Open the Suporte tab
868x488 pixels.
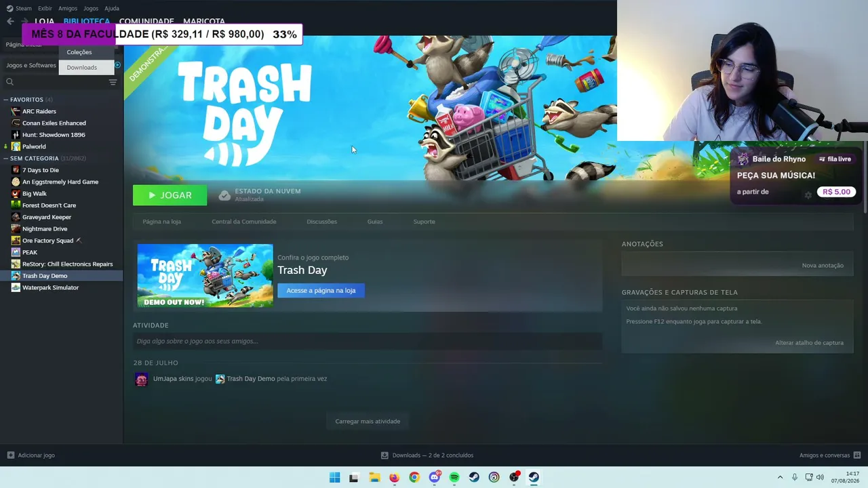click(425, 222)
